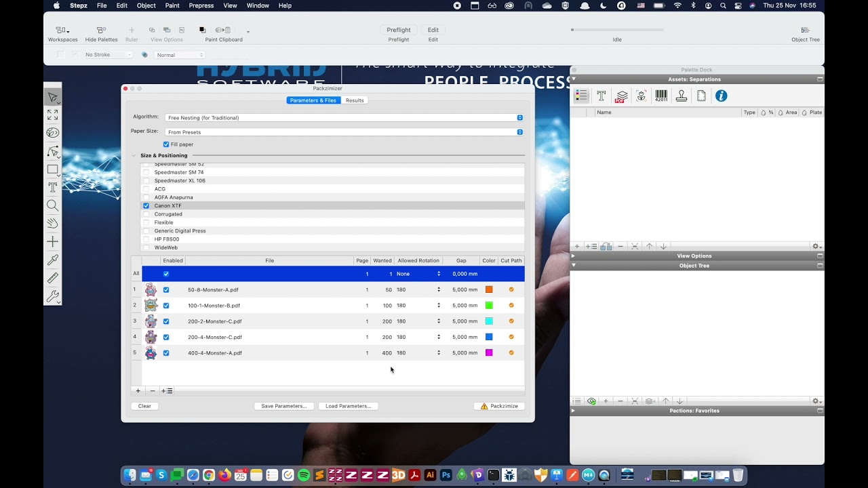
Task: Open the Fonts (T) asset icon
Action: 601,96
